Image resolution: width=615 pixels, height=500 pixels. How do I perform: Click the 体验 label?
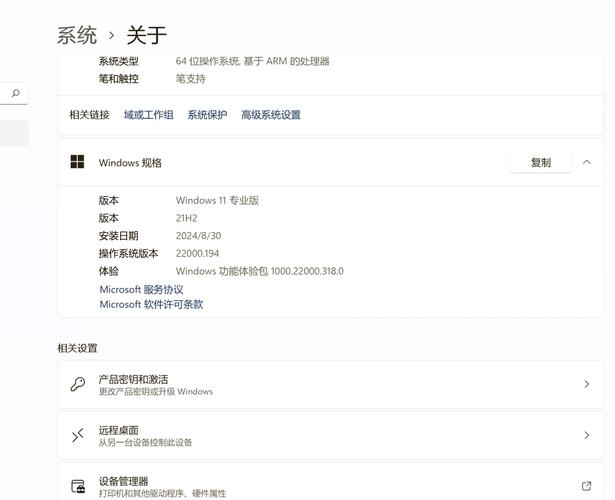pyautogui.click(x=109, y=271)
